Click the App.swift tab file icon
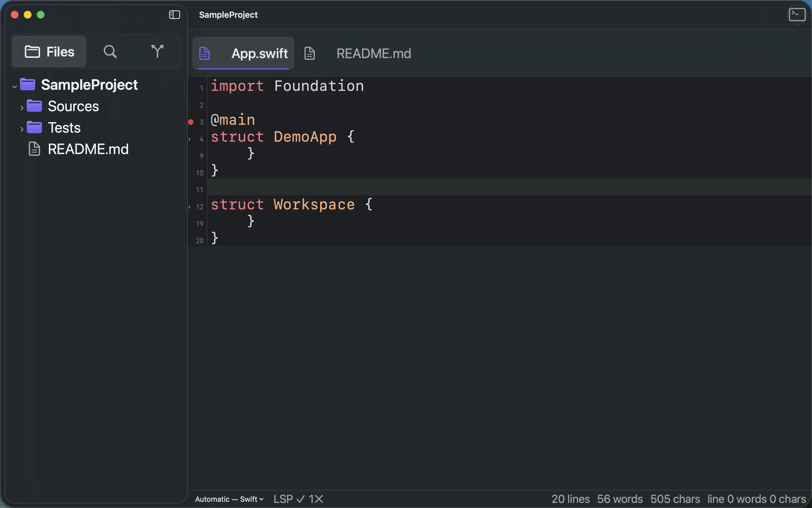This screenshot has height=508, width=812. click(205, 53)
